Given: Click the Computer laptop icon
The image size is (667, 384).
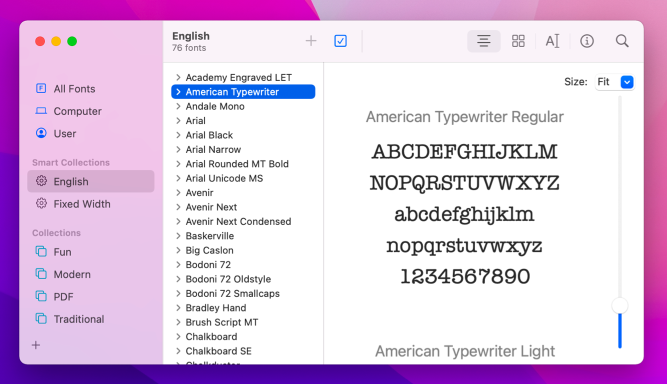Looking at the screenshot, I should (x=41, y=111).
